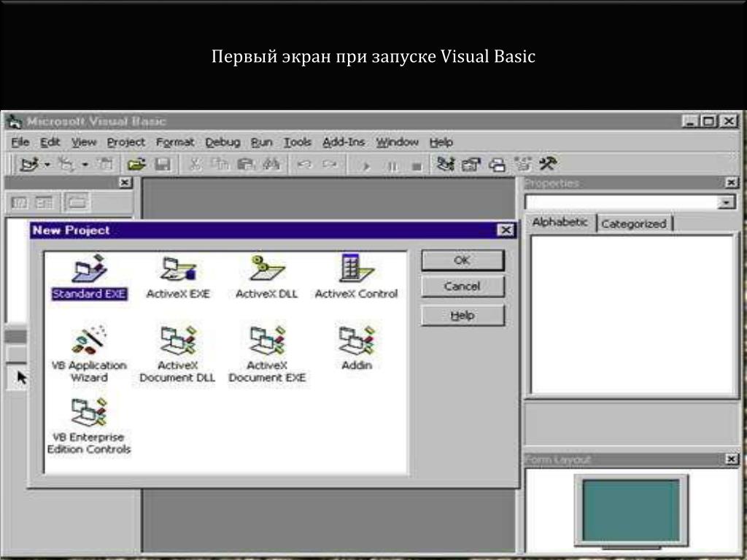The image size is (747, 560).
Task: Open Object Browser toolbar icon
Action: pos(523,165)
